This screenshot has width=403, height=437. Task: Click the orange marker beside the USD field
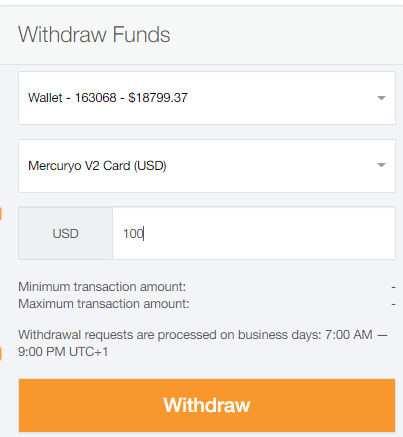1,214
